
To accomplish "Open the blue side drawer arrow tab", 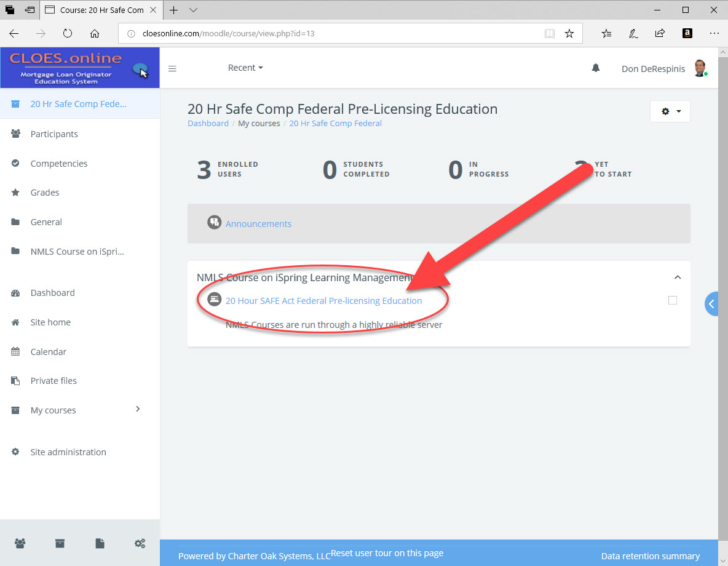I will point(711,304).
